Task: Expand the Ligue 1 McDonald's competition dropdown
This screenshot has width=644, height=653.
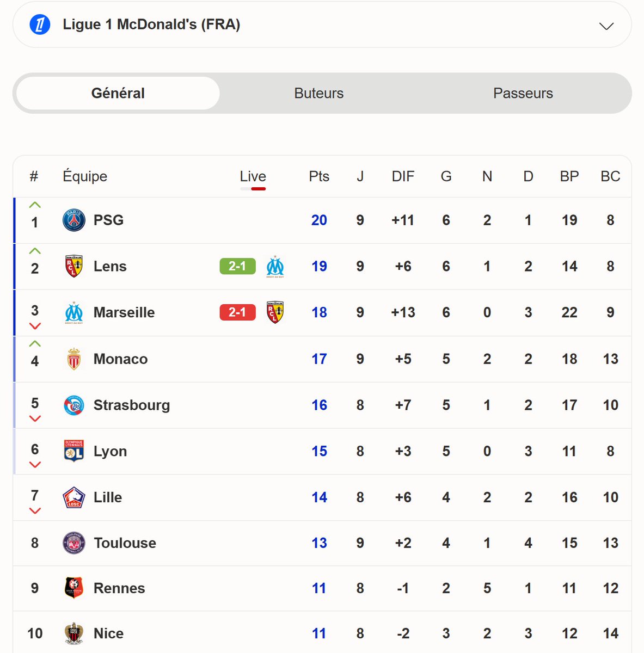Action: pyautogui.click(x=322, y=24)
